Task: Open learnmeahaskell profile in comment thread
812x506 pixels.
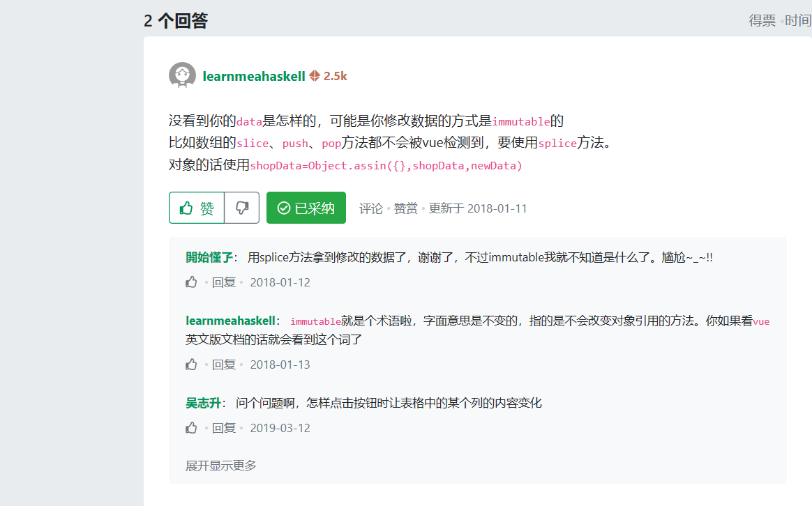Action: (x=230, y=321)
